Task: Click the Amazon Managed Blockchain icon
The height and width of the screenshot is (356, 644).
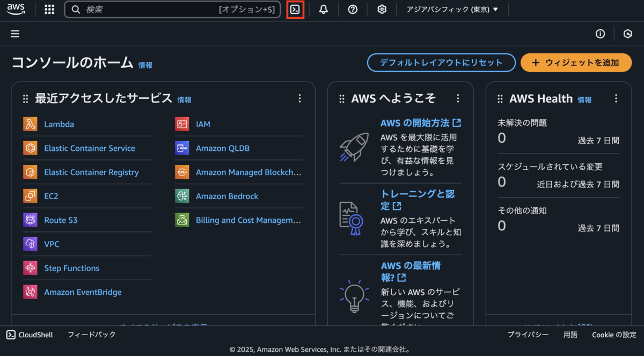Action: 182,172
